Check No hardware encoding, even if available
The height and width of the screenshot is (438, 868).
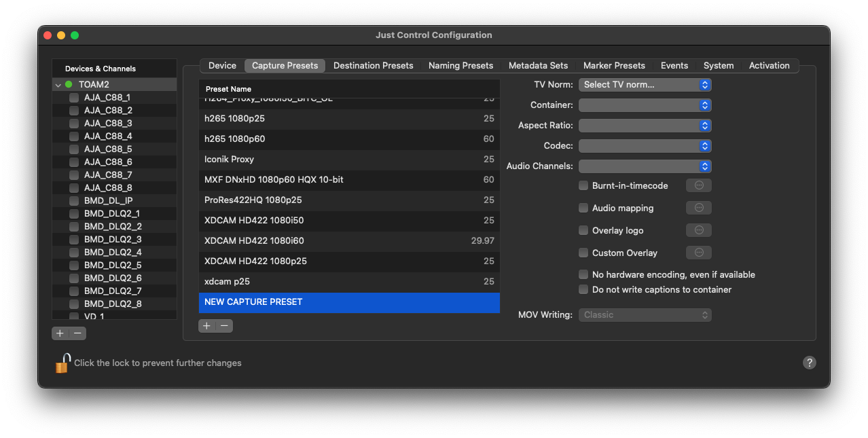[x=583, y=274]
